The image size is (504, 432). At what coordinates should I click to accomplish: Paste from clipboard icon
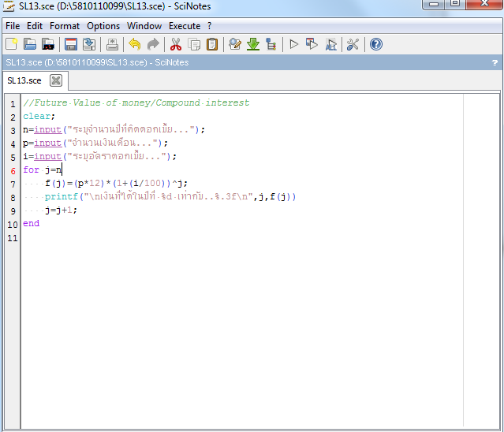click(x=212, y=44)
